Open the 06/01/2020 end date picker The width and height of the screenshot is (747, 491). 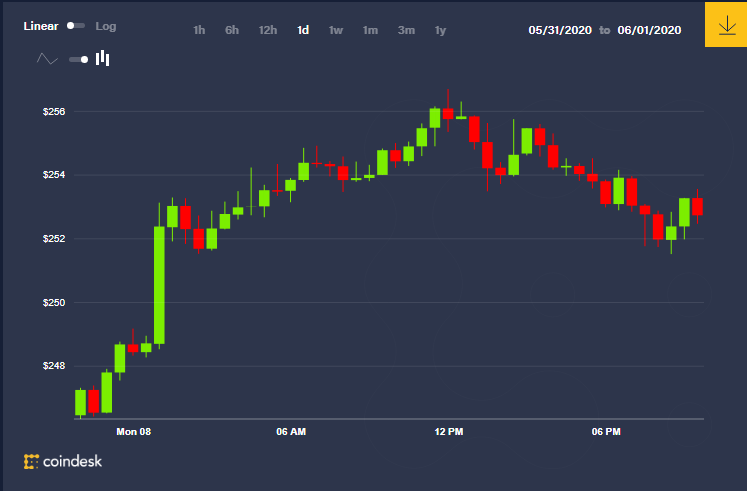pyautogui.click(x=649, y=30)
